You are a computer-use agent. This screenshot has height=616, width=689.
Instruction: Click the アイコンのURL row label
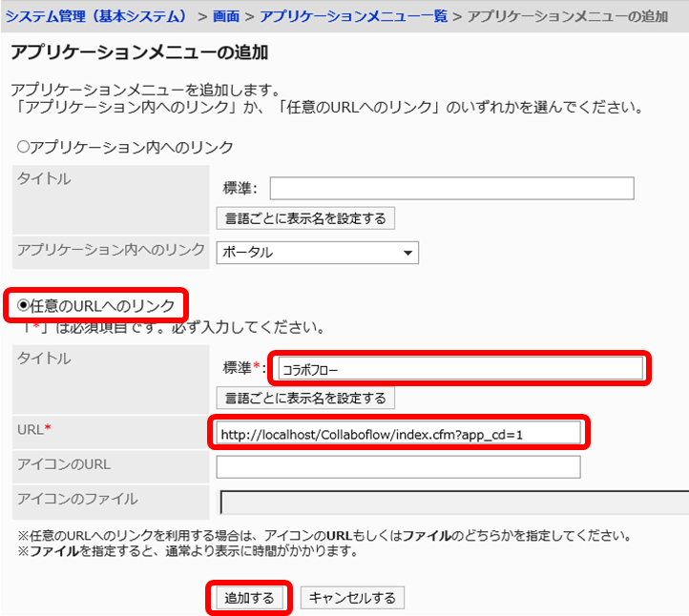click(64, 464)
